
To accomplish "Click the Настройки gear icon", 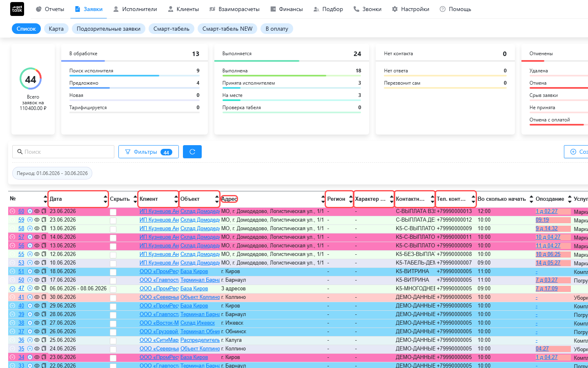I will tap(395, 9).
